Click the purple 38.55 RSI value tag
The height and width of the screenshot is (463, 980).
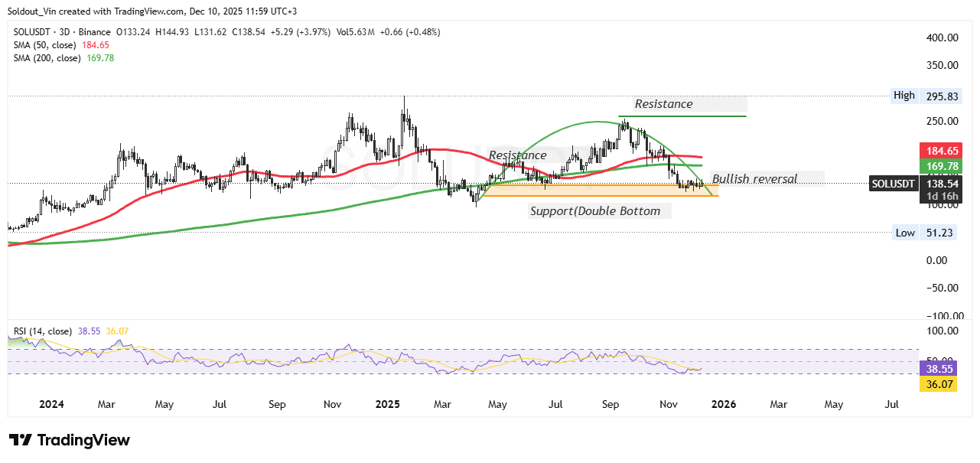[939, 368]
